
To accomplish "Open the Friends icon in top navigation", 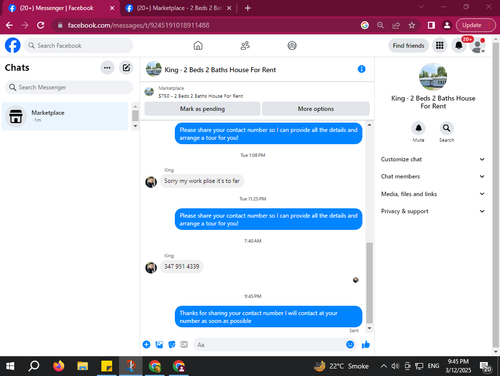I will (x=245, y=45).
